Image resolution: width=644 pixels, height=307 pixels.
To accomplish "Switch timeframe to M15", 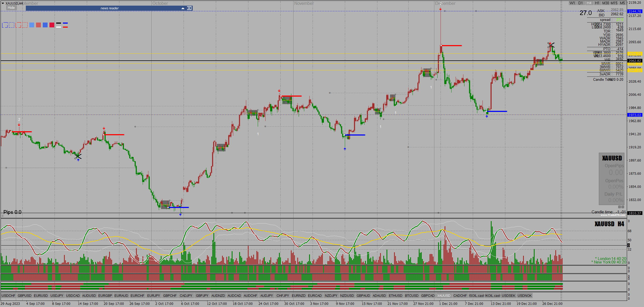I will pos(614,3).
